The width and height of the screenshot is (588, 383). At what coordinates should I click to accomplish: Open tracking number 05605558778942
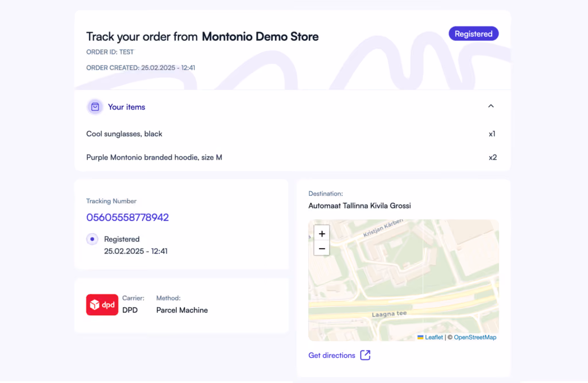point(127,217)
